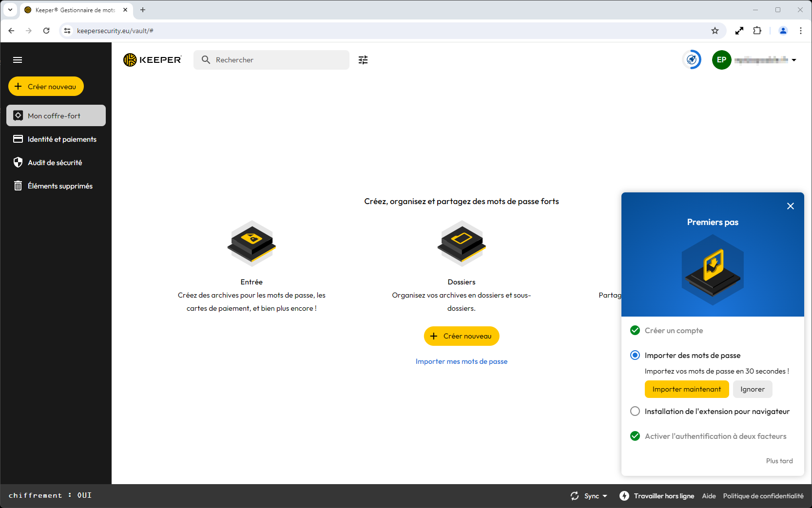Select Installation de l'extension pour navigateur radio
The height and width of the screenshot is (508, 812).
[x=635, y=411]
